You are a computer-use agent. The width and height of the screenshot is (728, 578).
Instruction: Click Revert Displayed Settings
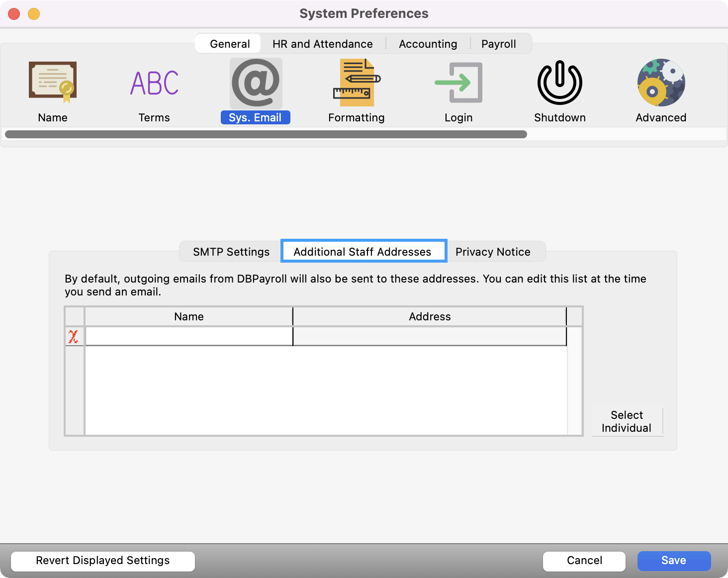click(103, 561)
